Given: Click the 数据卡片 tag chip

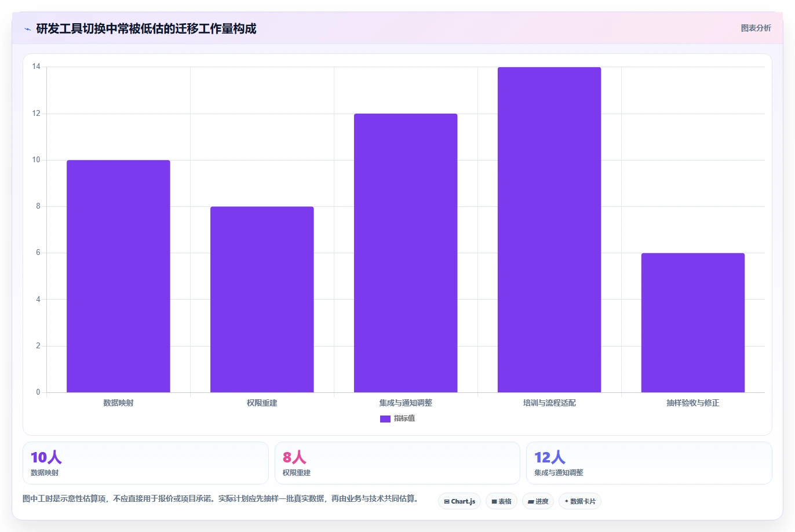Looking at the screenshot, I should (x=580, y=501).
